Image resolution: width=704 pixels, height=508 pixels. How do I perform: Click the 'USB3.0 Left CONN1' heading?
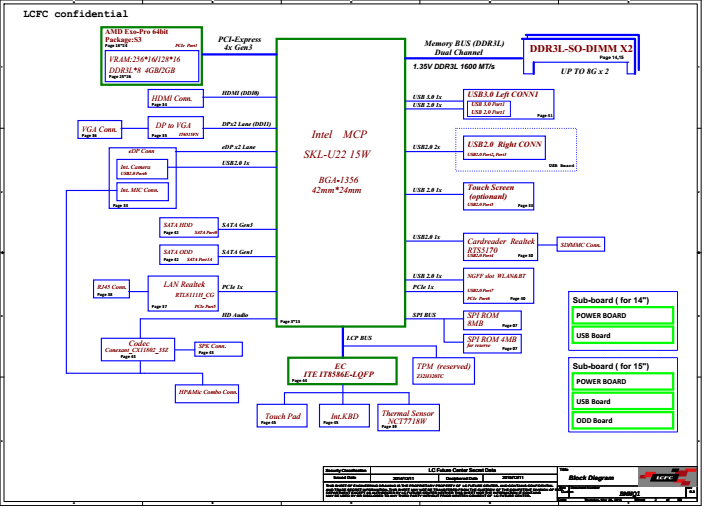(x=503, y=94)
